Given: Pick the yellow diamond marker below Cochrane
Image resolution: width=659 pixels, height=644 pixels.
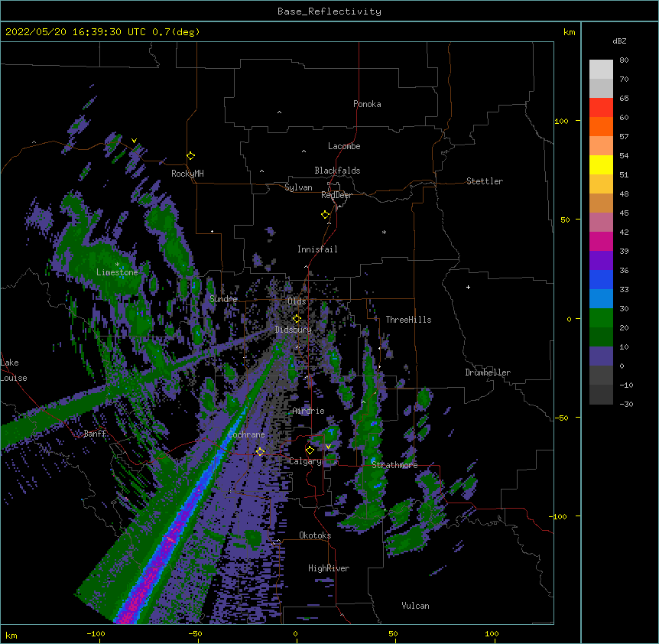Looking at the screenshot, I should pos(260,452).
